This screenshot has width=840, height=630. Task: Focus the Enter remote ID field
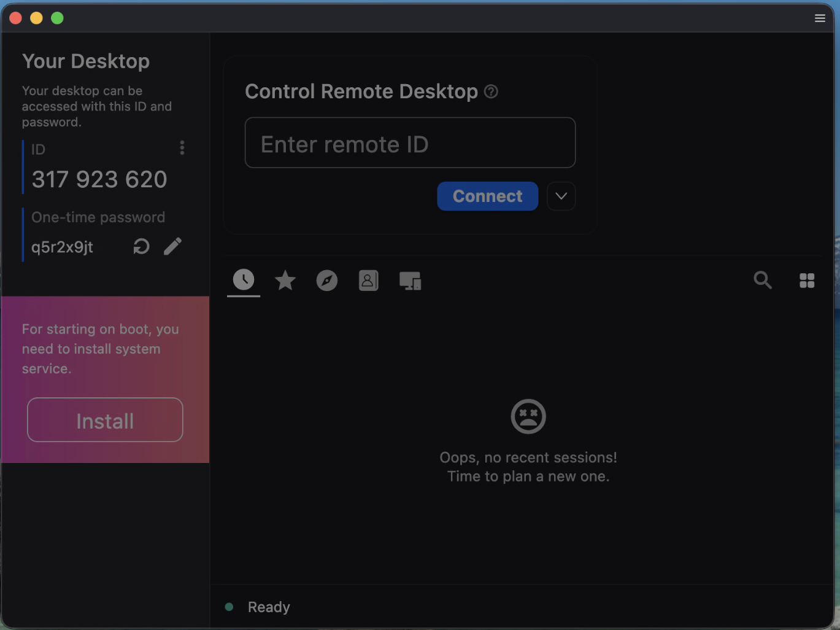coord(410,143)
